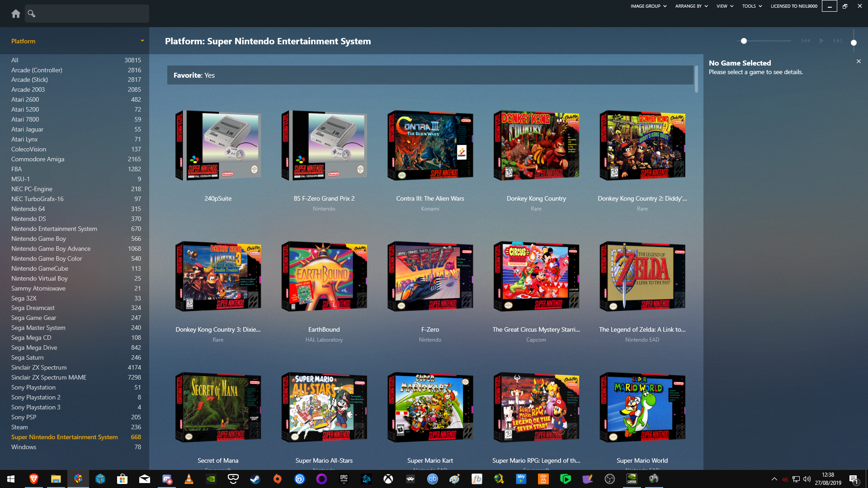Open Brave browser from taskbar
This screenshot has width=868, height=488.
(34, 479)
